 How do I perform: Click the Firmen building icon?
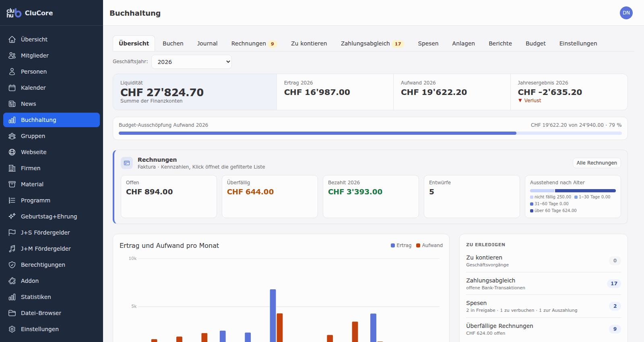(x=12, y=168)
